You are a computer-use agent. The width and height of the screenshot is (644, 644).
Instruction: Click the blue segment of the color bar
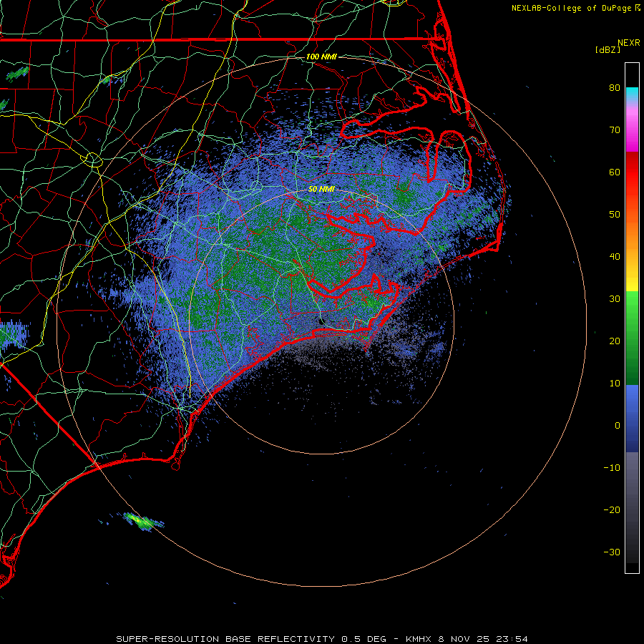(x=632, y=418)
